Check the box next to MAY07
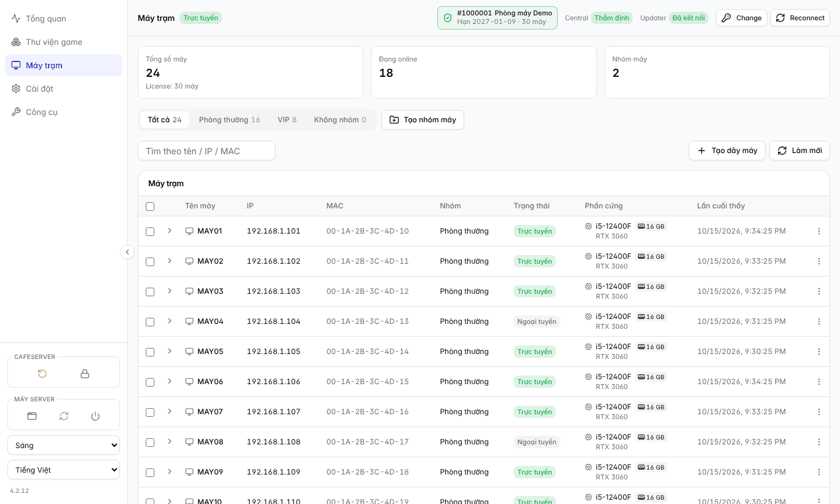 (x=150, y=412)
